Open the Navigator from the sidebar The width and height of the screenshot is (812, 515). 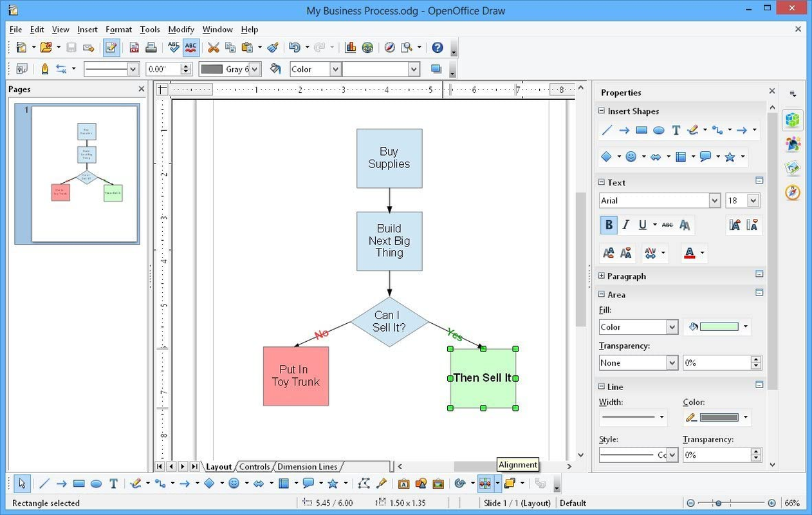793,191
